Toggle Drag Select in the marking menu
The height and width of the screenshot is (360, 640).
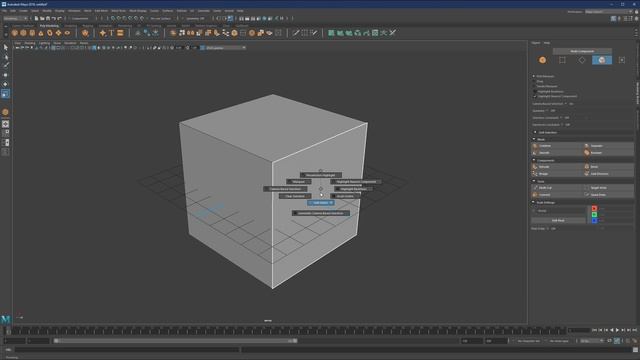coord(345,196)
